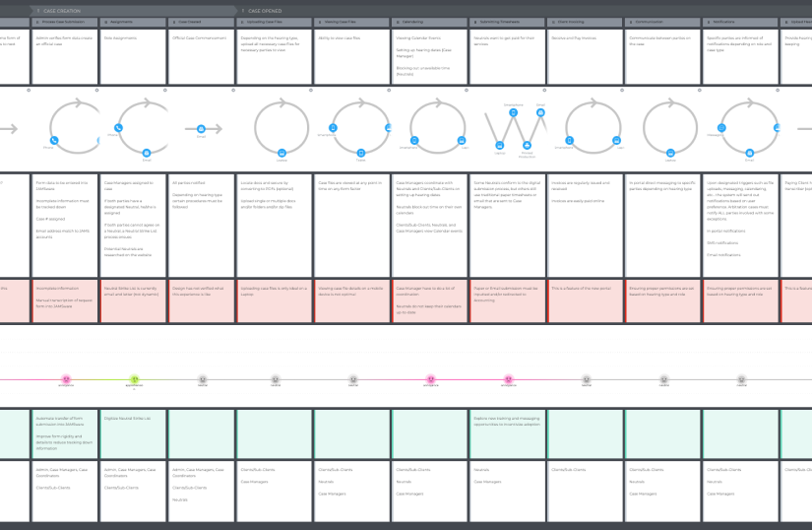The width and height of the screenshot is (812, 530).
Task: Select the green happy face under Assignments
Action: click(x=135, y=378)
